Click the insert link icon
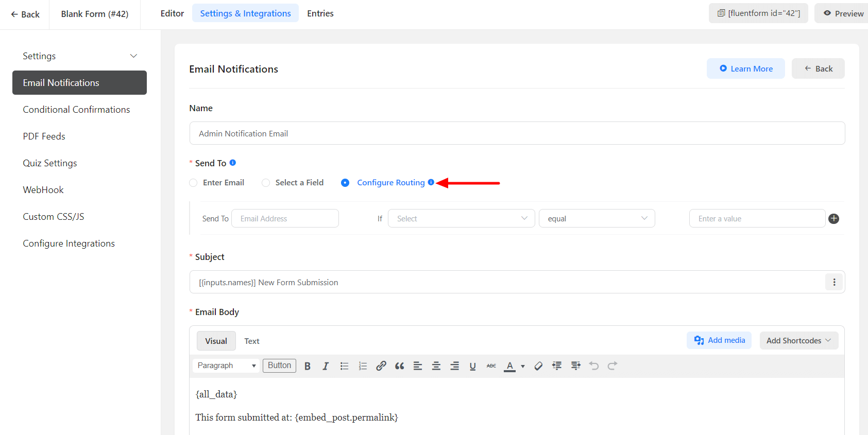Viewport: 868px width, 435px height. [x=381, y=366]
